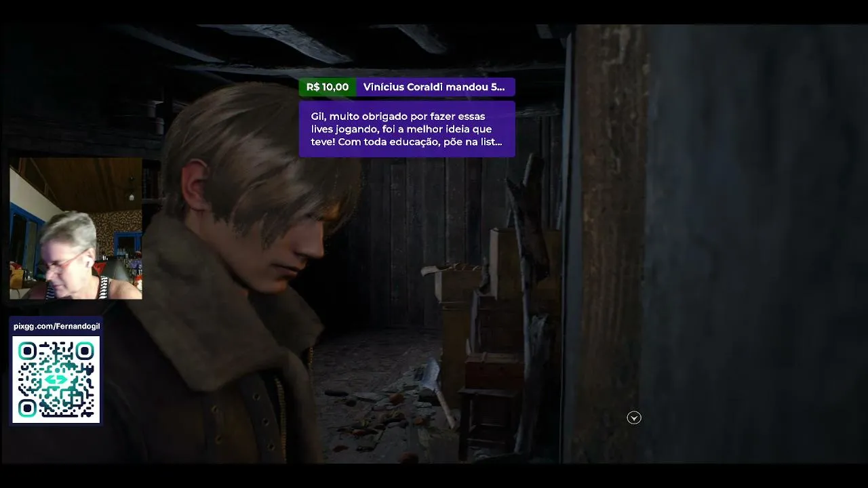
Task: Open the pixgg.com/Fernandogil link text
Action: (x=56, y=326)
